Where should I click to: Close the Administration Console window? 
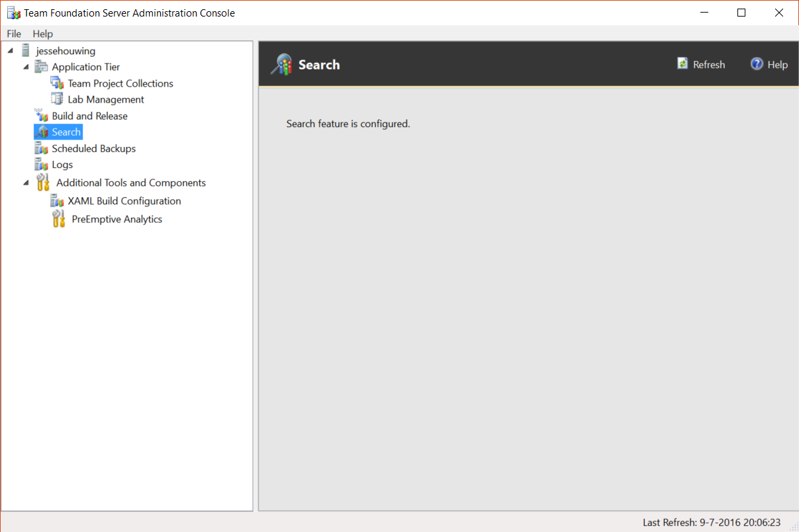pyautogui.click(x=778, y=13)
